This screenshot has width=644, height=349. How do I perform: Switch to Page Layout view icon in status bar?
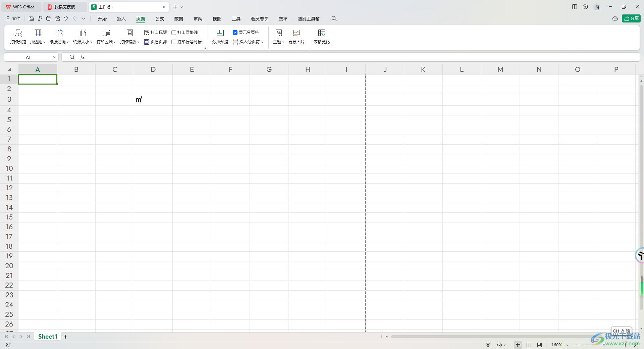[x=529, y=345]
